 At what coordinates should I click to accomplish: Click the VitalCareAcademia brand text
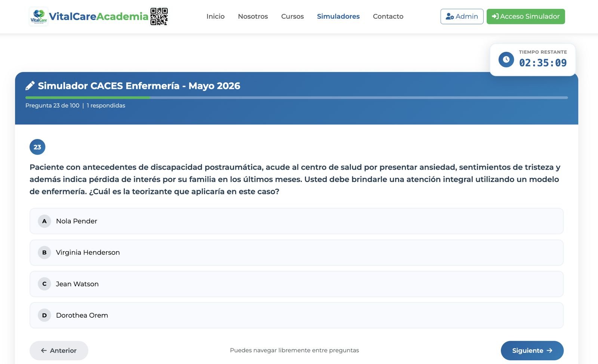point(98,16)
